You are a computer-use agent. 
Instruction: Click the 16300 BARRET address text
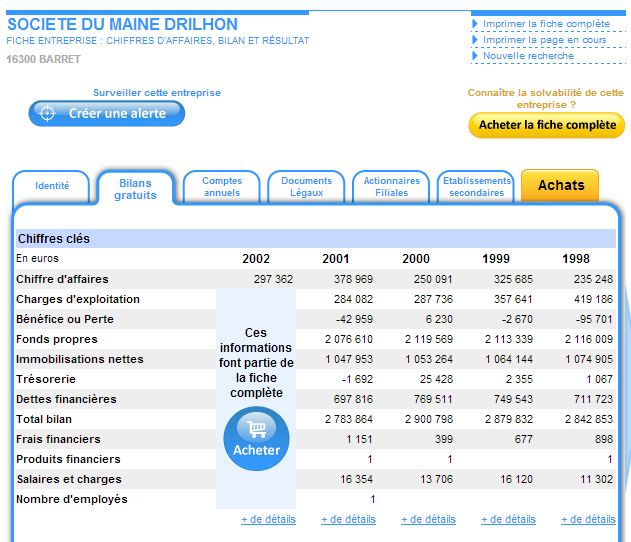coord(43,59)
